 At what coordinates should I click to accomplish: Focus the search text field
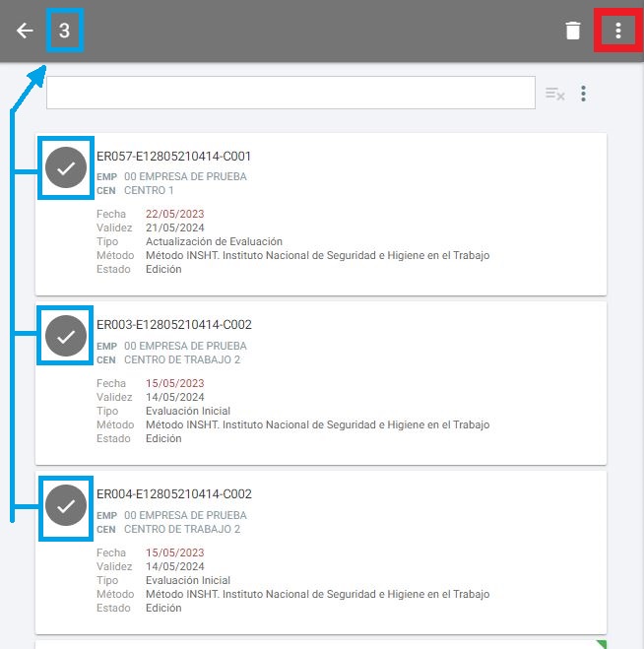click(290, 94)
